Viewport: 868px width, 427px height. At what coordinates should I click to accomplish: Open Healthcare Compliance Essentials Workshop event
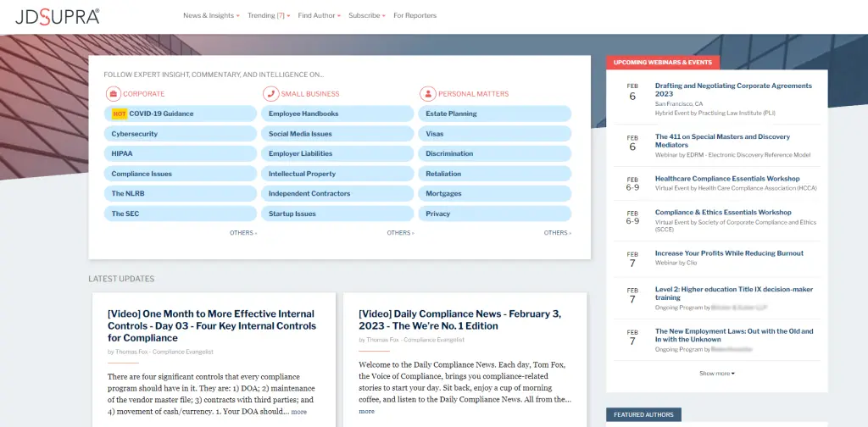pos(727,179)
